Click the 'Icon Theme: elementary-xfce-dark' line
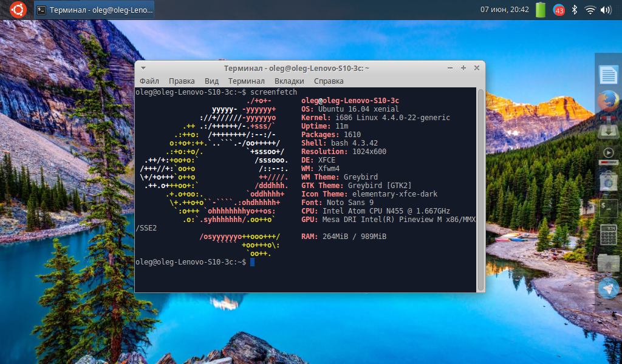The height and width of the screenshot is (364, 622). (x=369, y=194)
